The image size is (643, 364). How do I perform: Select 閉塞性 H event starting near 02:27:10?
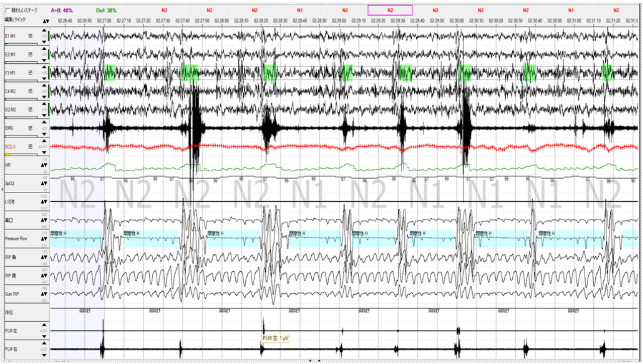point(151,238)
